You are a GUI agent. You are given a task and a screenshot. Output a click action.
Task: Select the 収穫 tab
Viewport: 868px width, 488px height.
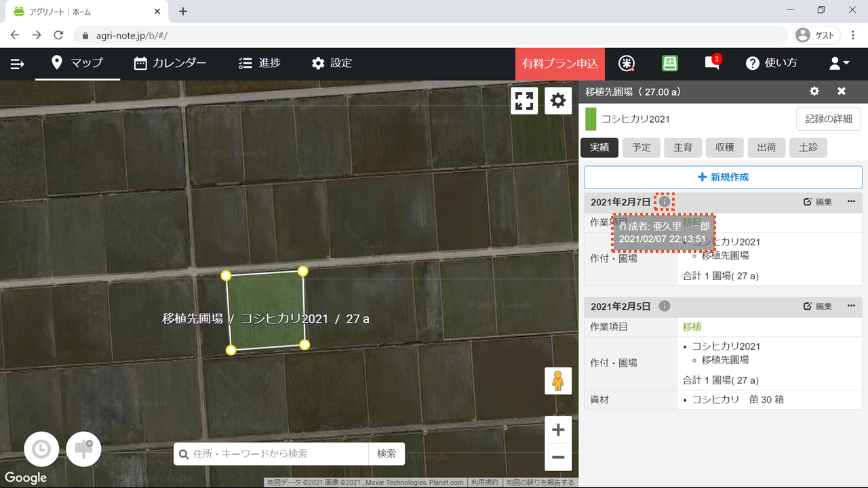(x=725, y=147)
